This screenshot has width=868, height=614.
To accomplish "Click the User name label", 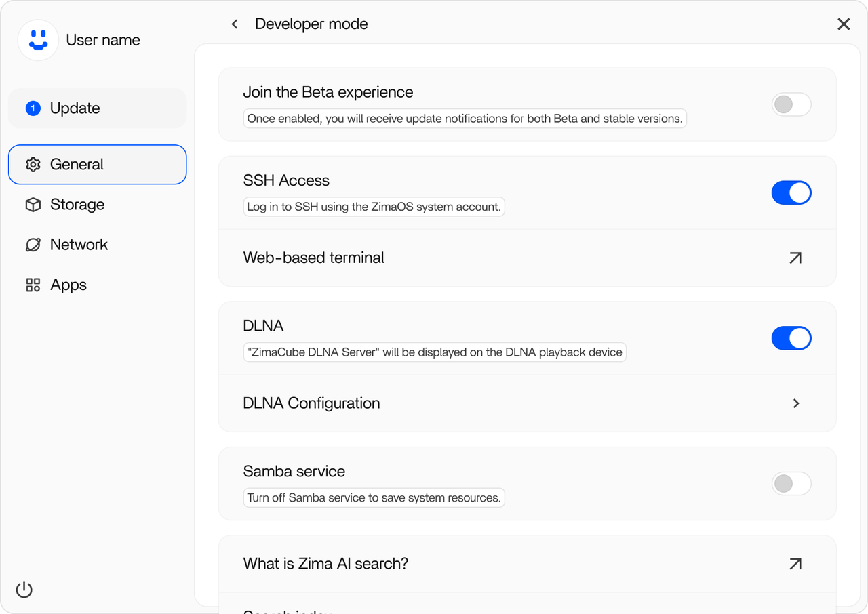I will click(103, 40).
